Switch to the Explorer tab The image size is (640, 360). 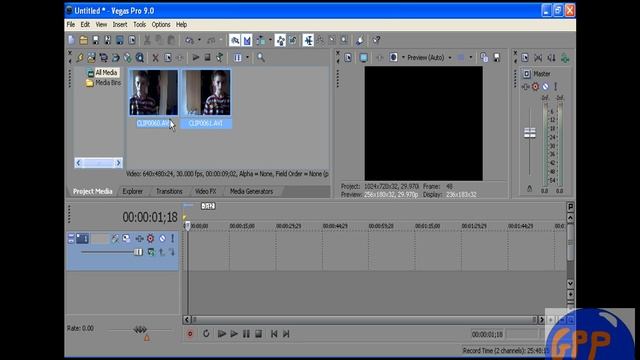[x=133, y=191]
